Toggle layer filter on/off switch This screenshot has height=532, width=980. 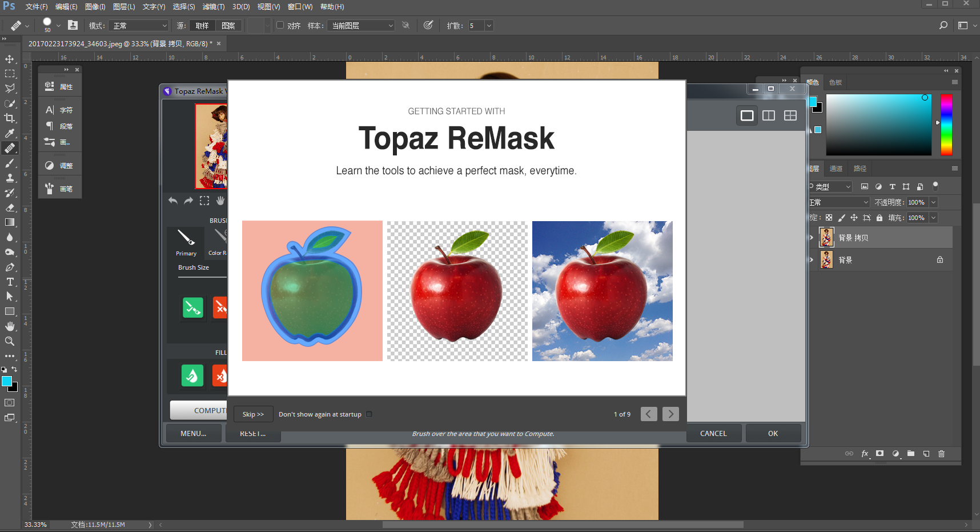[x=935, y=186]
